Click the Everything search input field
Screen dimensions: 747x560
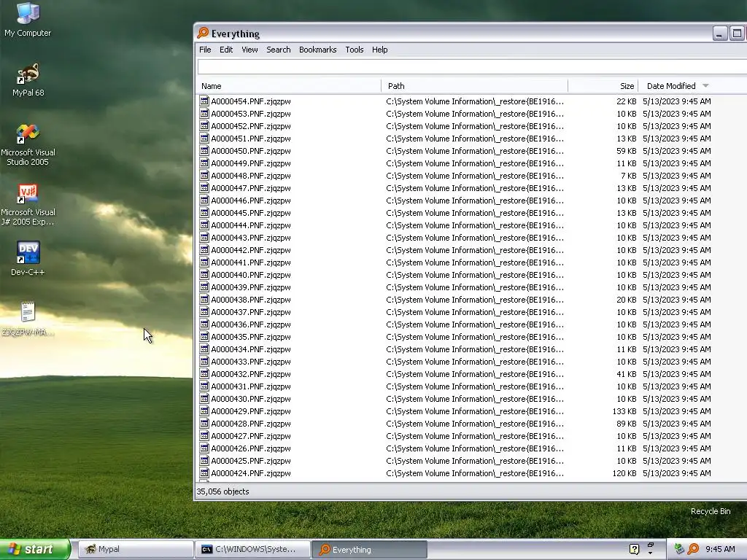tap(472, 66)
